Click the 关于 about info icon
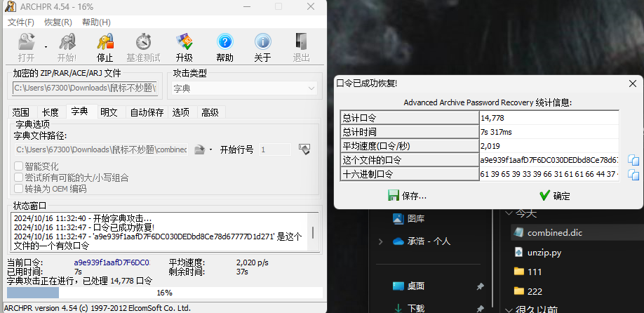Image resolution: width=644 pixels, height=313 pixels. point(262,42)
